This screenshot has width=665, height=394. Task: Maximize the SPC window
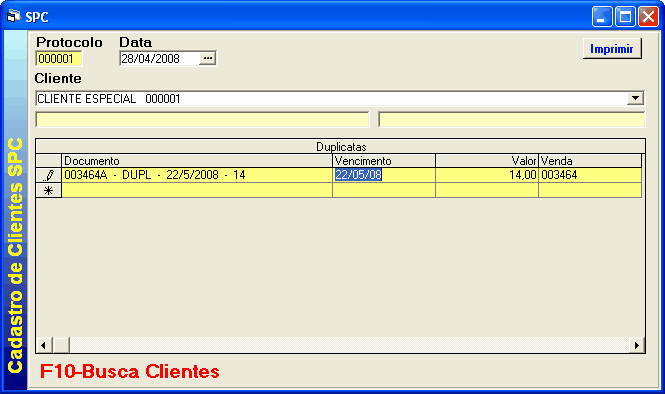click(x=625, y=17)
